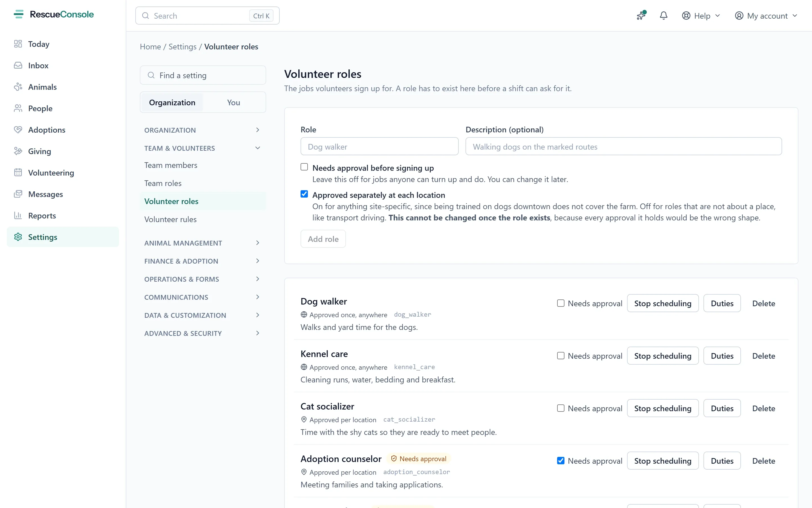Uncheck Approved separately at each location
812x508 pixels.
304,194
